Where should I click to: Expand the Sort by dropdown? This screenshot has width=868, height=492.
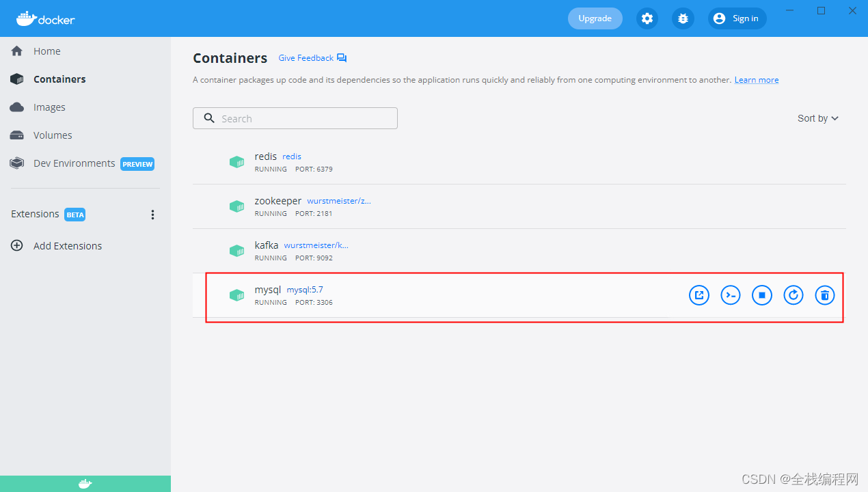click(818, 118)
